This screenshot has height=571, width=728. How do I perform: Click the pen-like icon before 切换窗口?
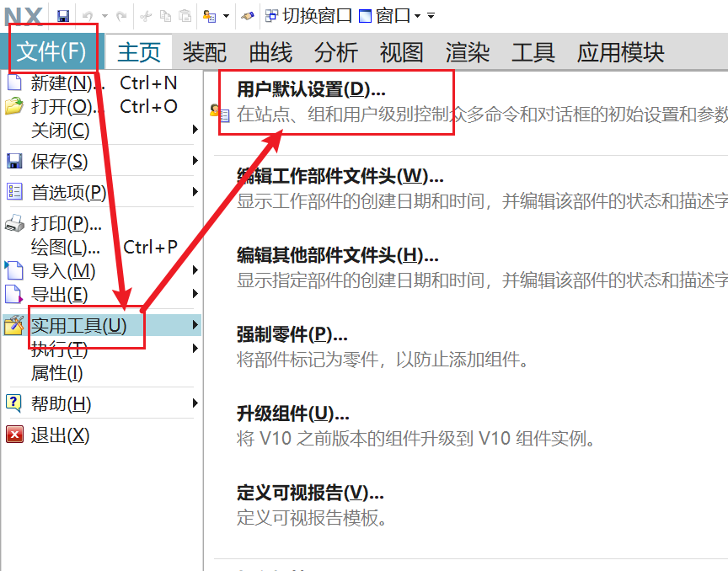click(x=248, y=16)
